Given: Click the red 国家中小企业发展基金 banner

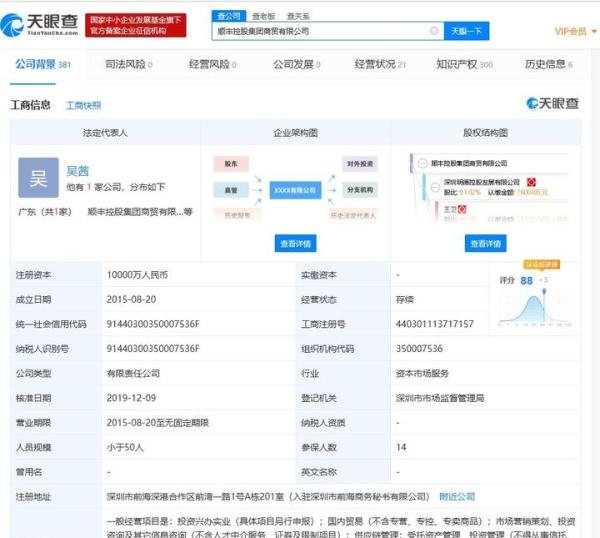Looking at the screenshot, I should [136, 25].
